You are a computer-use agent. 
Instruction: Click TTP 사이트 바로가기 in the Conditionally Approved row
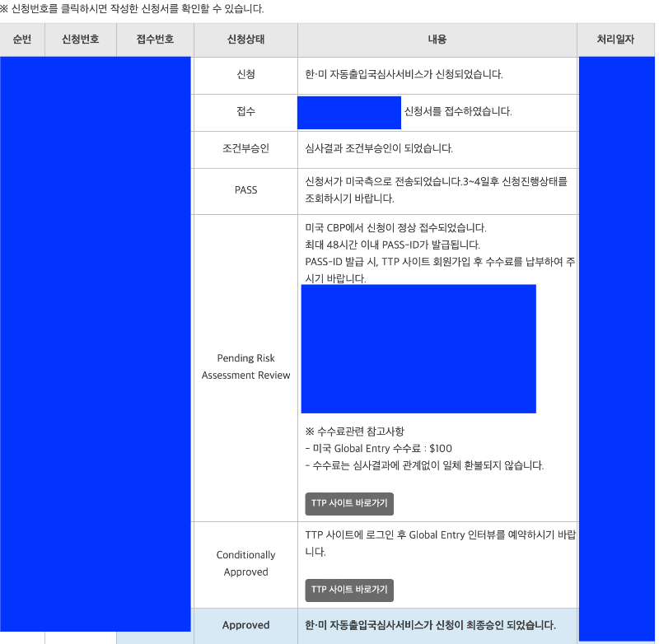[x=349, y=590]
